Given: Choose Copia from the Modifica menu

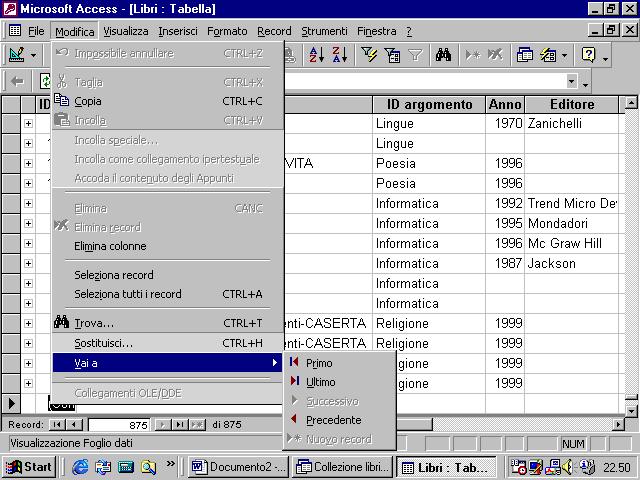Looking at the screenshot, I should (167, 101).
